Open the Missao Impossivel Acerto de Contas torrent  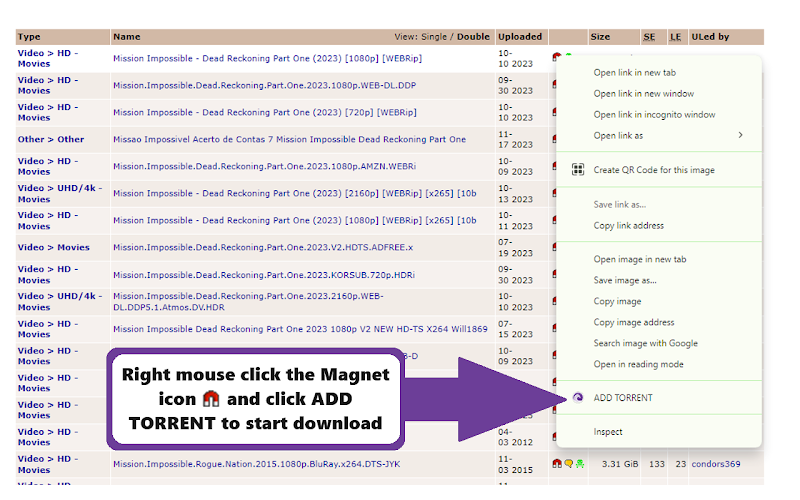tap(289, 139)
